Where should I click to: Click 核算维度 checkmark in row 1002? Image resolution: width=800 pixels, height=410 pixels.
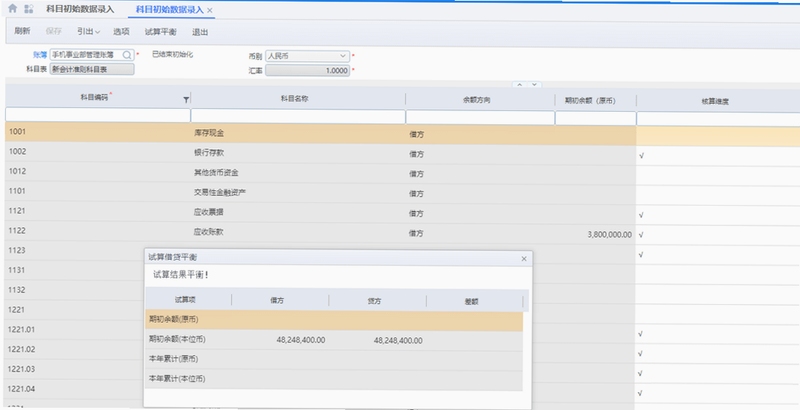[x=641, y=156]
